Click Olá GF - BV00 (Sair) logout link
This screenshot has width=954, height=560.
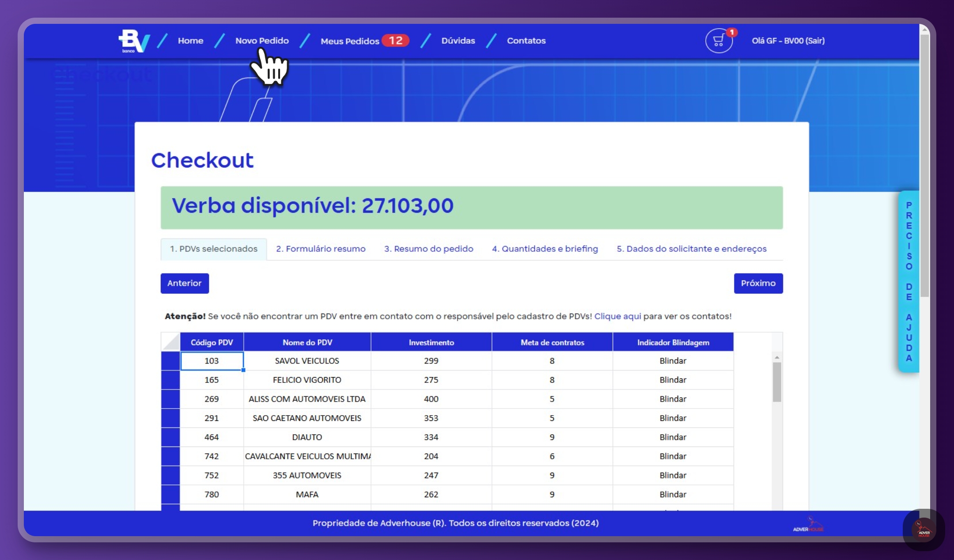[x=788, y=41]
